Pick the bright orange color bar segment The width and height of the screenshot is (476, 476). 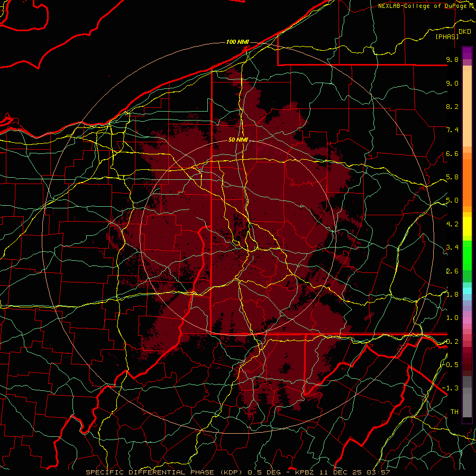(467, 182)
